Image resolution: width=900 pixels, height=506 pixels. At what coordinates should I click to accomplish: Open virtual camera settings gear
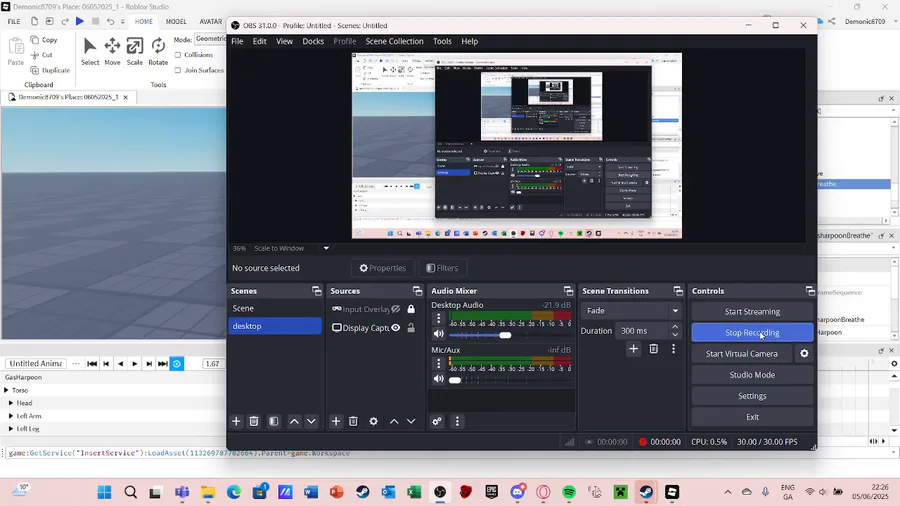point(804,353)
